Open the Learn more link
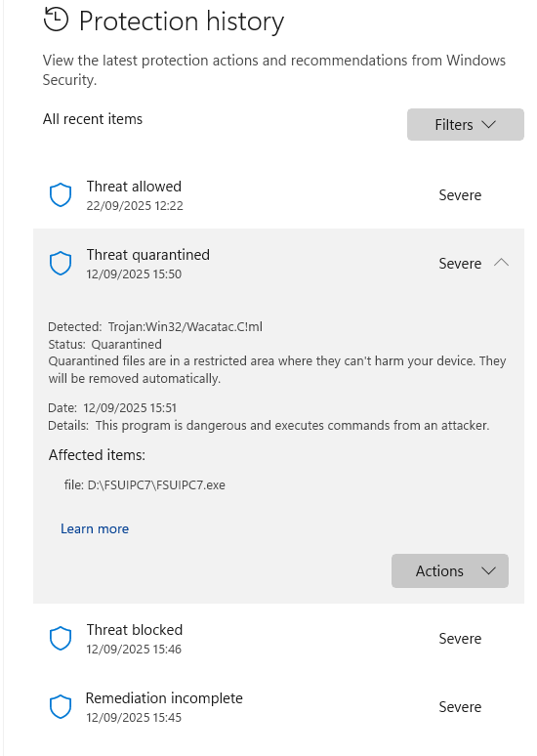 pos(95,529)
